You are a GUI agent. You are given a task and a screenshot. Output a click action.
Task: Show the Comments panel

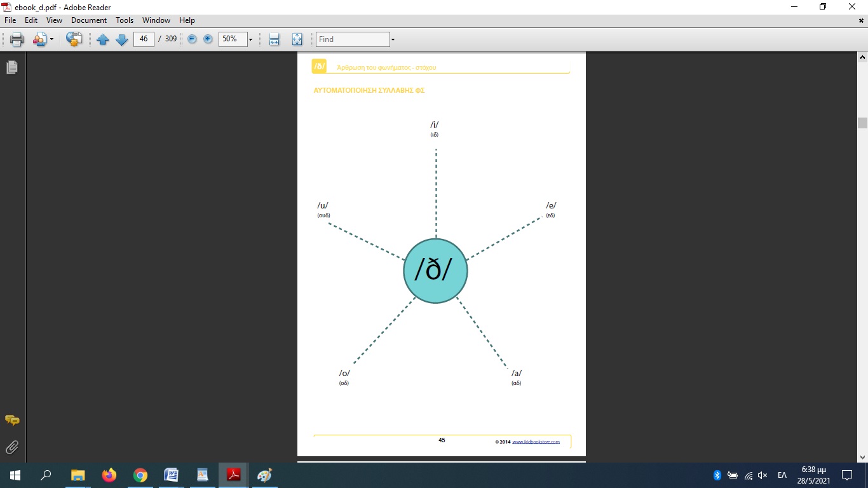click(11, 420)
